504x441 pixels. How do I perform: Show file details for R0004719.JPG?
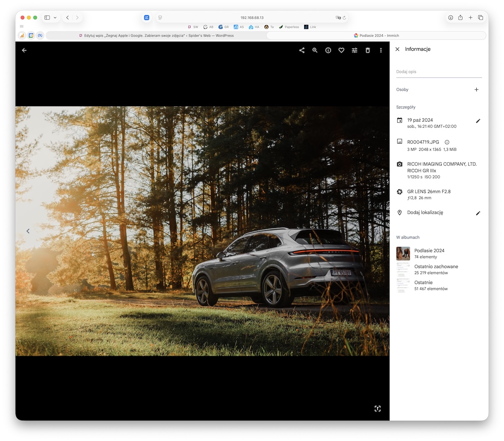point(447,142)
